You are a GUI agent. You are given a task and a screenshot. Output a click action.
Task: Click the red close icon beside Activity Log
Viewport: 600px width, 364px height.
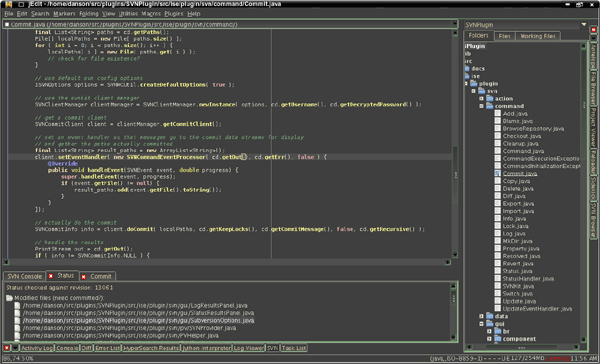click(x=7, y=348)
